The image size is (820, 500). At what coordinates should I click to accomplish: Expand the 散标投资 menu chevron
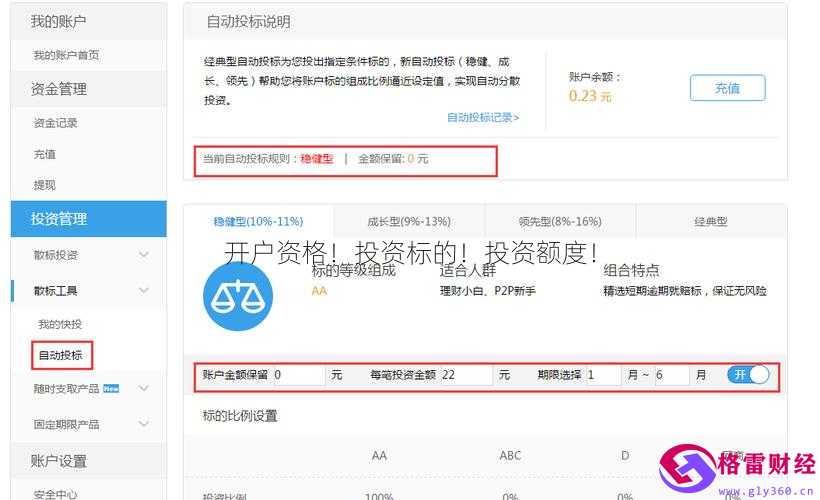click(x=144, y=255)
